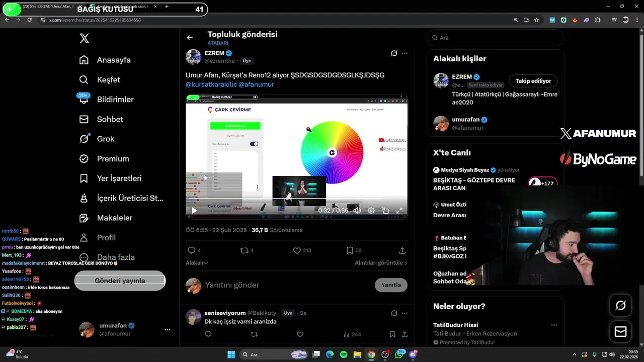This screenshot has height=362, width=644.
Task: Like EZREM's post with 213 likes
Action: tap(297, 250)
